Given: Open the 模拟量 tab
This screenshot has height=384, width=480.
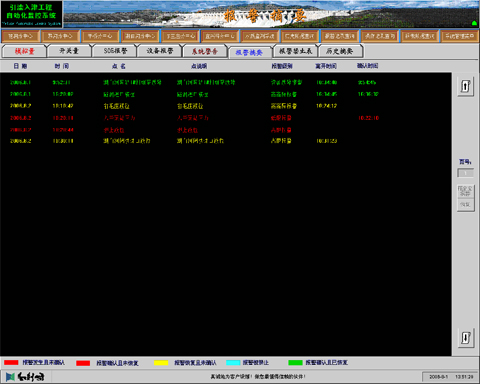Looking at the screenshot, I should tap(24, 51).
